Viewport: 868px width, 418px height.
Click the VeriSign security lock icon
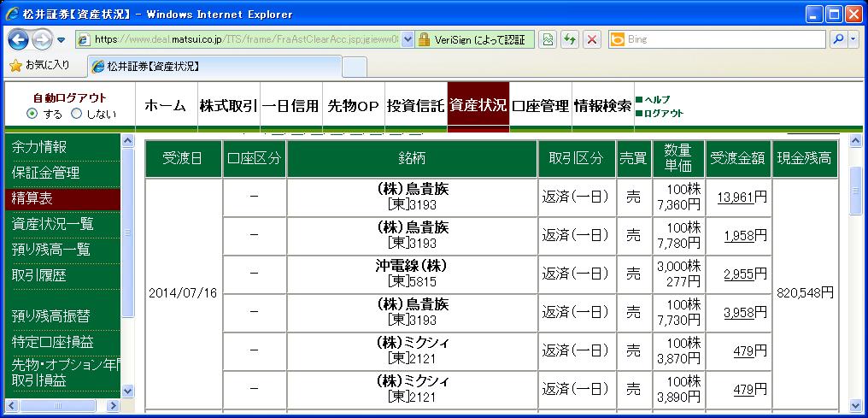pyautogui.click(x=425, y=39)
